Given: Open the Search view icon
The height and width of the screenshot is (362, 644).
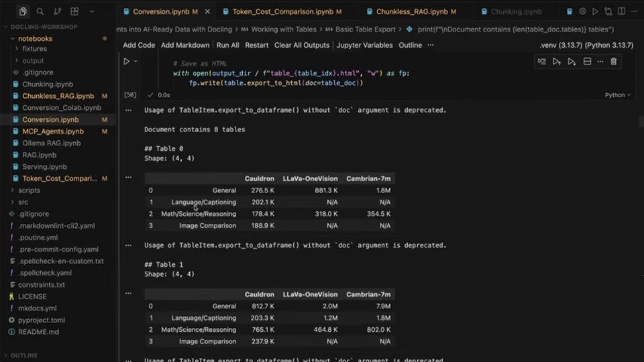Looking at the screenshot, I should (40, 11).
